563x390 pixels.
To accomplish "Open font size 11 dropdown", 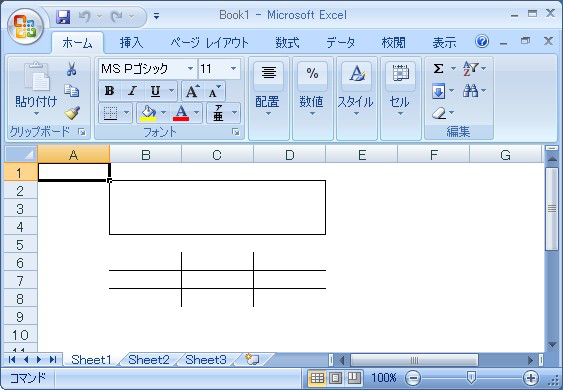I will pyautogui.click(x=233, y=69).
